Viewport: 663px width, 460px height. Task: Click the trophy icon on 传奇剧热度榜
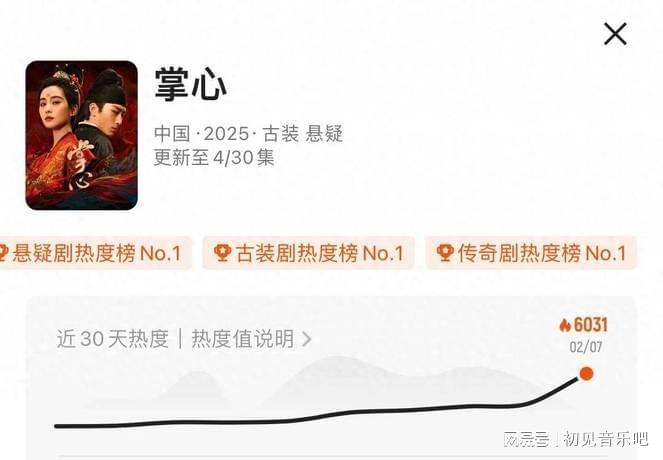445,253
